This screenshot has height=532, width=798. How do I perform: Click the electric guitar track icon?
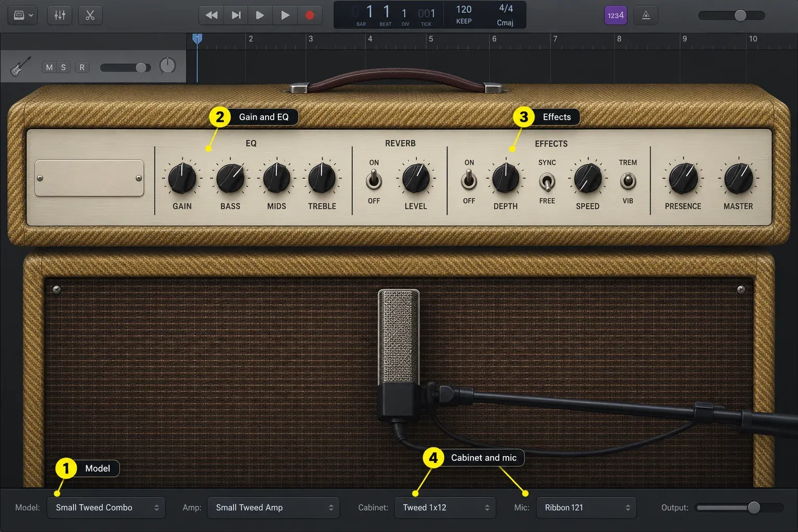(x=20, y=66)
